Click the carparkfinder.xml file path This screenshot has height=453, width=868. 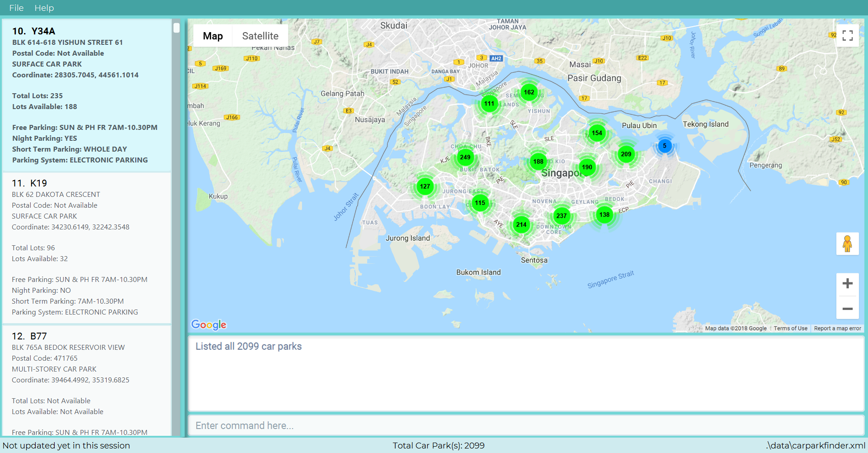point(816,445)
